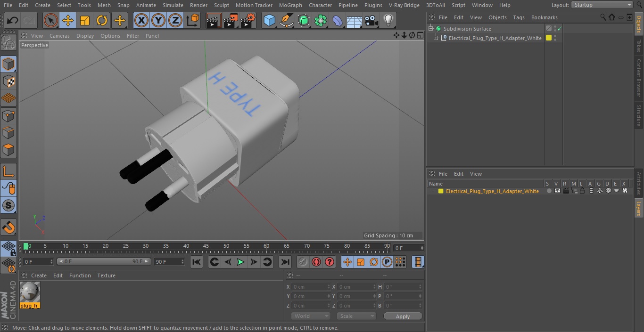
Task: Switch the coordinate system icon
Action: pyautogui.click(x=193, y=21)
